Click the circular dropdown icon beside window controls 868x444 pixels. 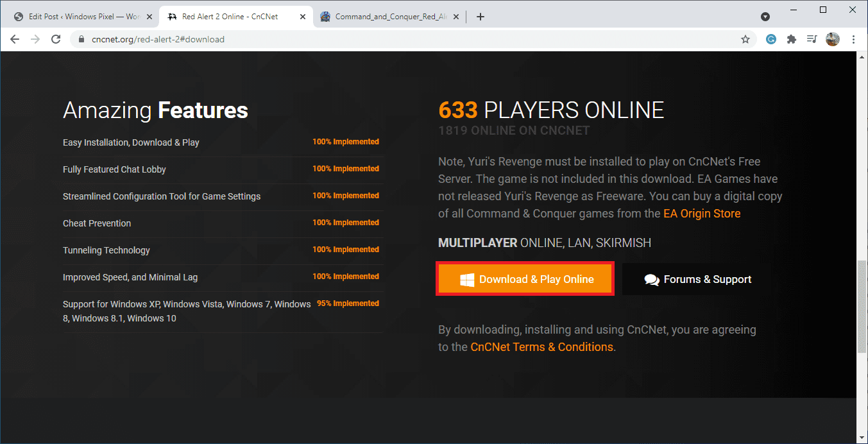tap(765, 16)
